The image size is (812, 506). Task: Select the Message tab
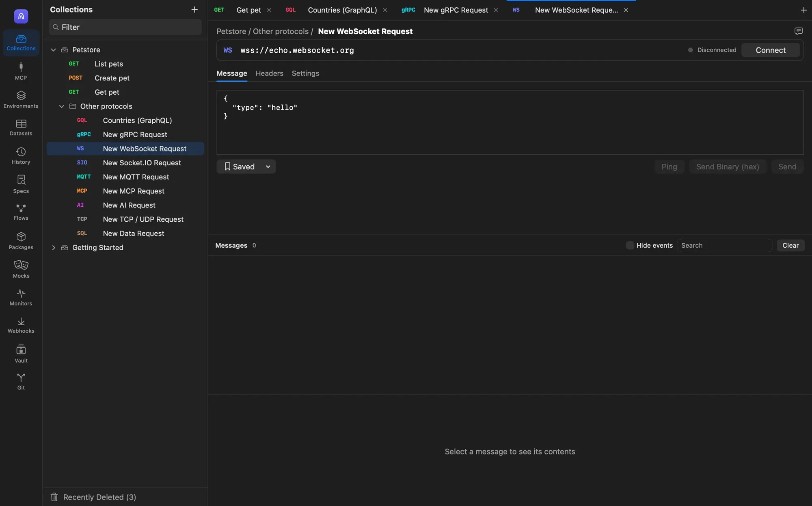click(x=232, y=74)
